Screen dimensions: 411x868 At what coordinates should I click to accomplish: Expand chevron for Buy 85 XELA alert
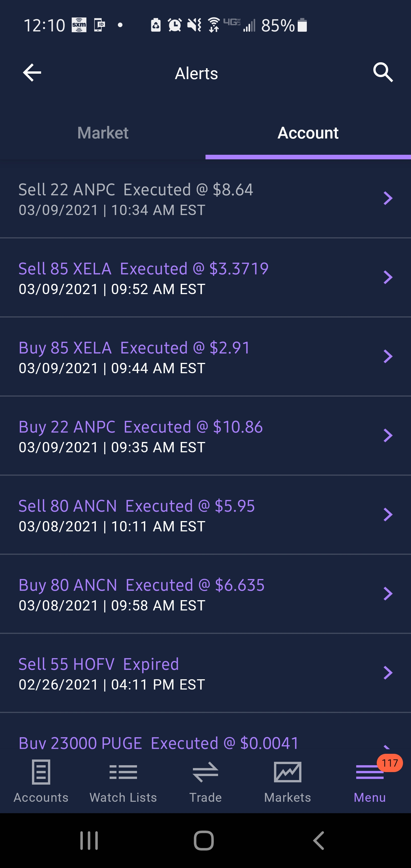(388, 357)
